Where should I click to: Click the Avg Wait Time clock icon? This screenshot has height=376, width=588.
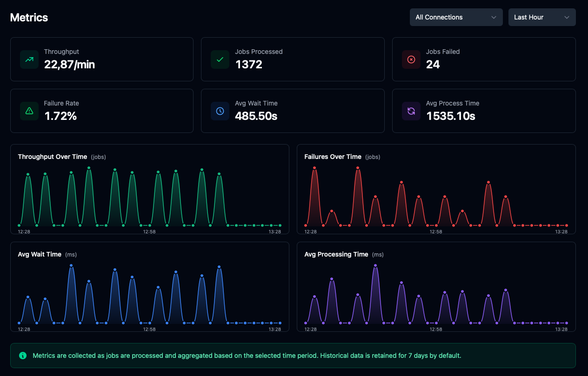(x=220, y=111)
